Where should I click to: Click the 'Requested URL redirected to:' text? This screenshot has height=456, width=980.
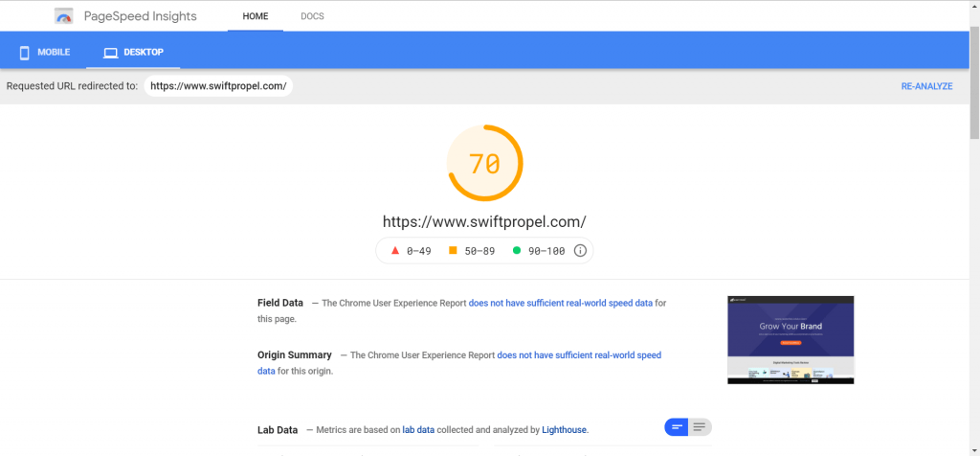[71, 86]
